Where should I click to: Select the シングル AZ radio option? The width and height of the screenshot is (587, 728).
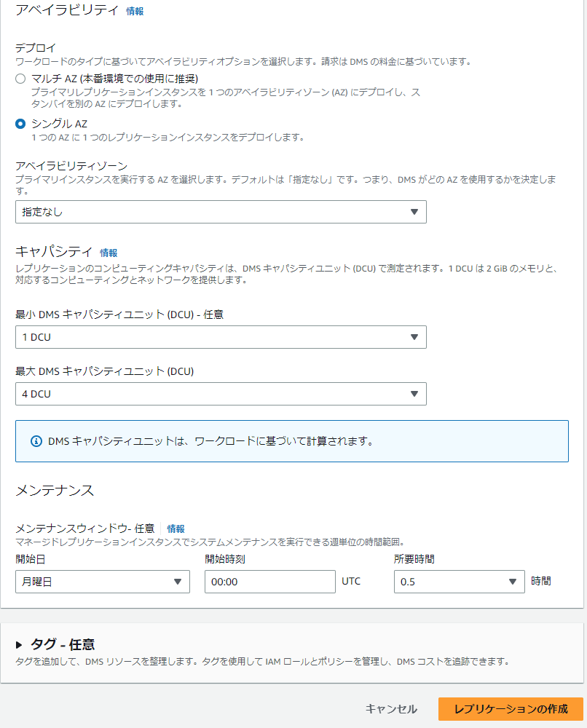[20, 124]
